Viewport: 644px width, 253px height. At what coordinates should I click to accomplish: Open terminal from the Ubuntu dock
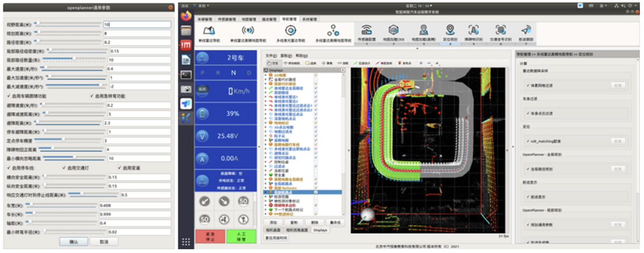(186, 75)
